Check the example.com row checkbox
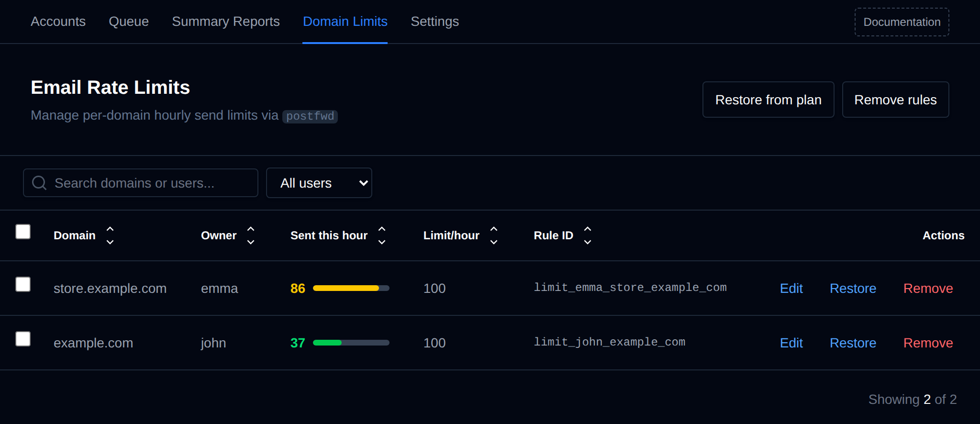The image size is (980, 424). 23,339
